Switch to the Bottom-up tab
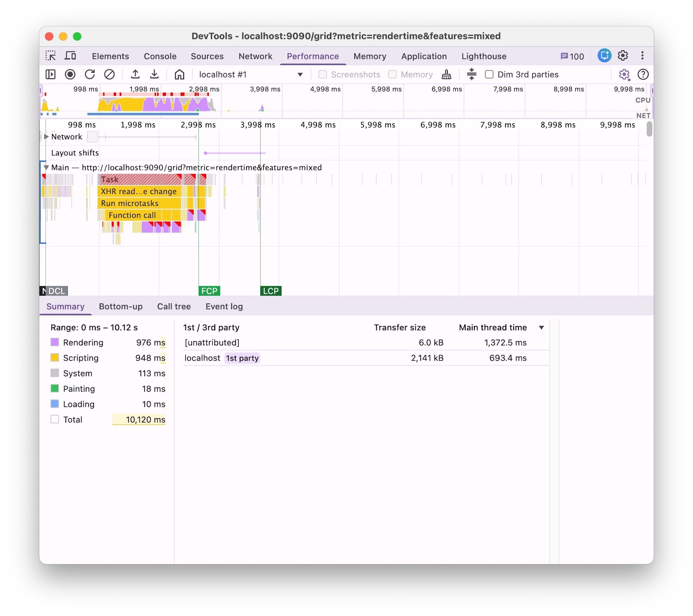693x616 pixels. point(120,306)
